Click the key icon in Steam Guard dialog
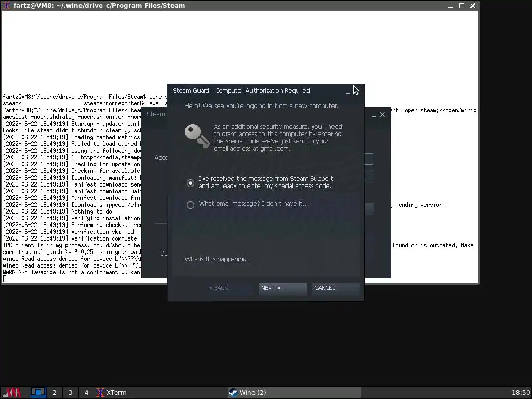Screen dimensions: 532x399 [x=197, y=136]
